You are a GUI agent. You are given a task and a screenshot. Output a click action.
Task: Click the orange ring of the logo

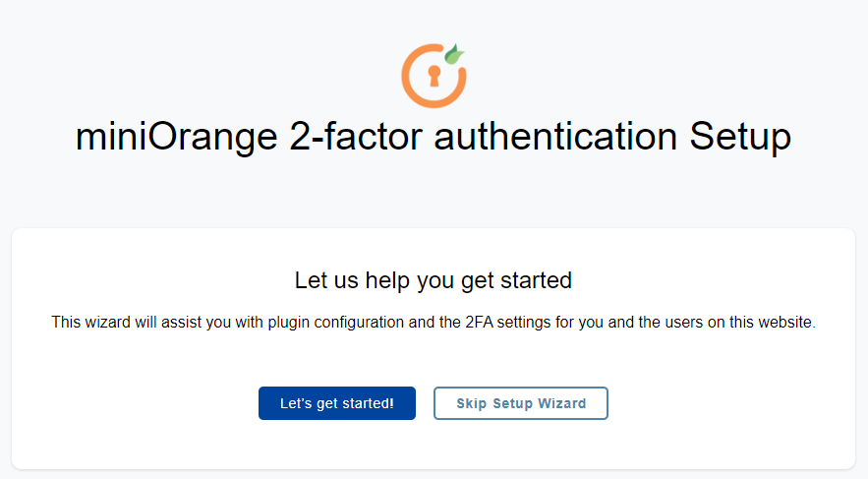(410, 89)
